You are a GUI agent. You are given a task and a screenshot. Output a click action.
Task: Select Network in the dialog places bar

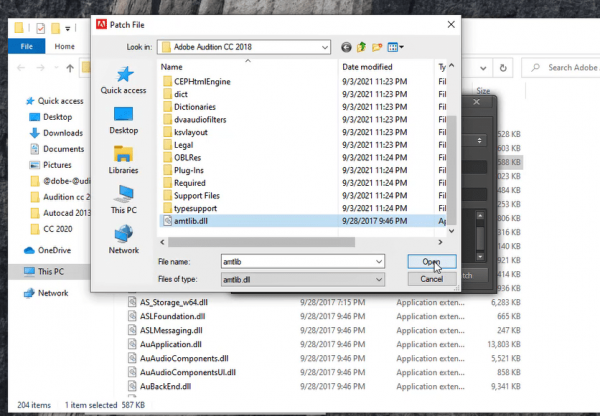124,239
